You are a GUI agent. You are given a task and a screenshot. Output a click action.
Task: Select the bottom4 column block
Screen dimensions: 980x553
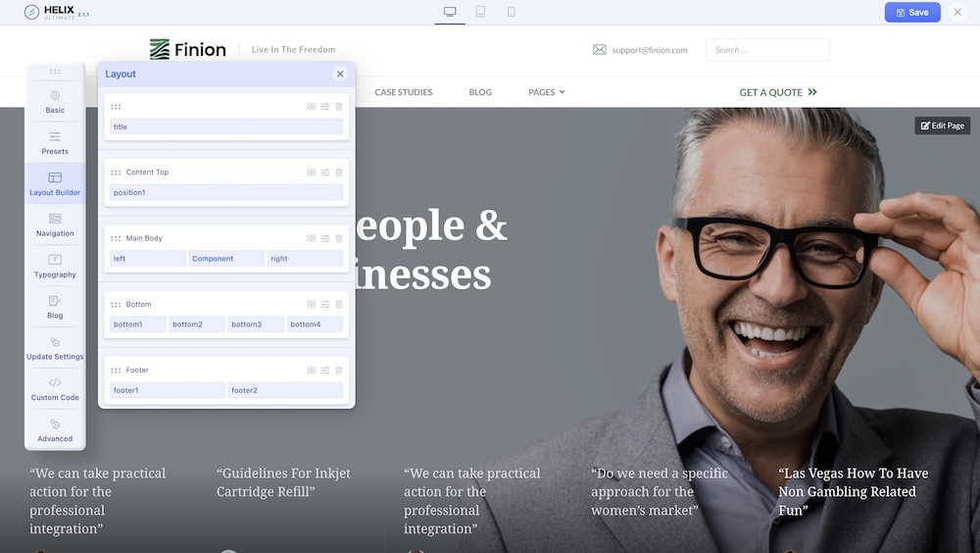pos(315,324)
